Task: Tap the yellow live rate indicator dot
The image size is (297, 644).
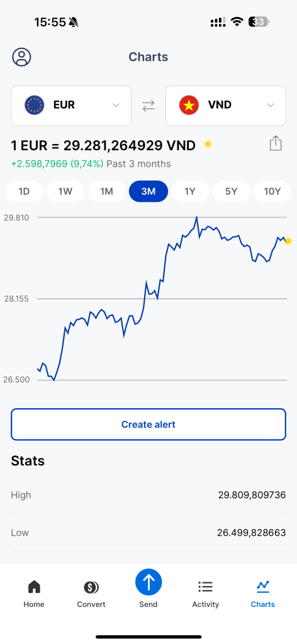Action: 208,144
